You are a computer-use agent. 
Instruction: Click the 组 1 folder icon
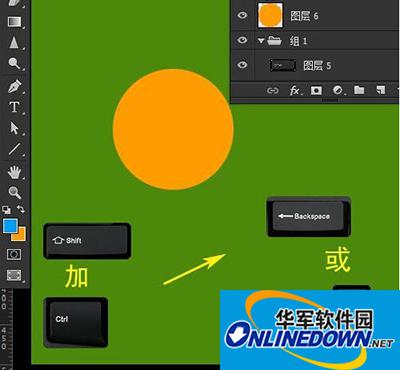[274, 41]
